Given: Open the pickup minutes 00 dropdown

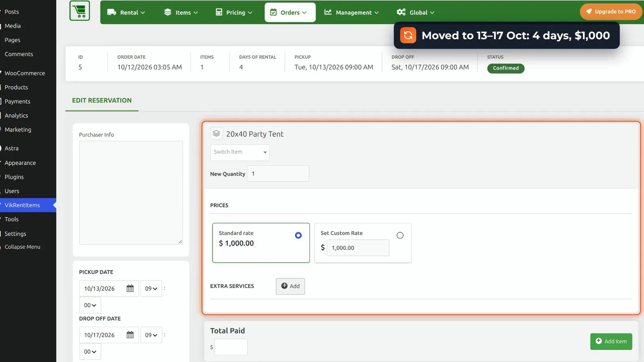Looking at the screenshot, I should coord(90,305).
